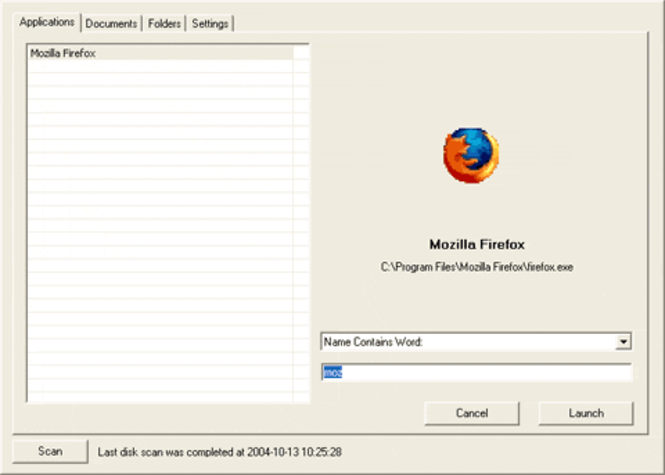This screenshot has width=665, height=475.
Task: Click the 'Last disk scan was completed' status text
Action: pos(220,452)
